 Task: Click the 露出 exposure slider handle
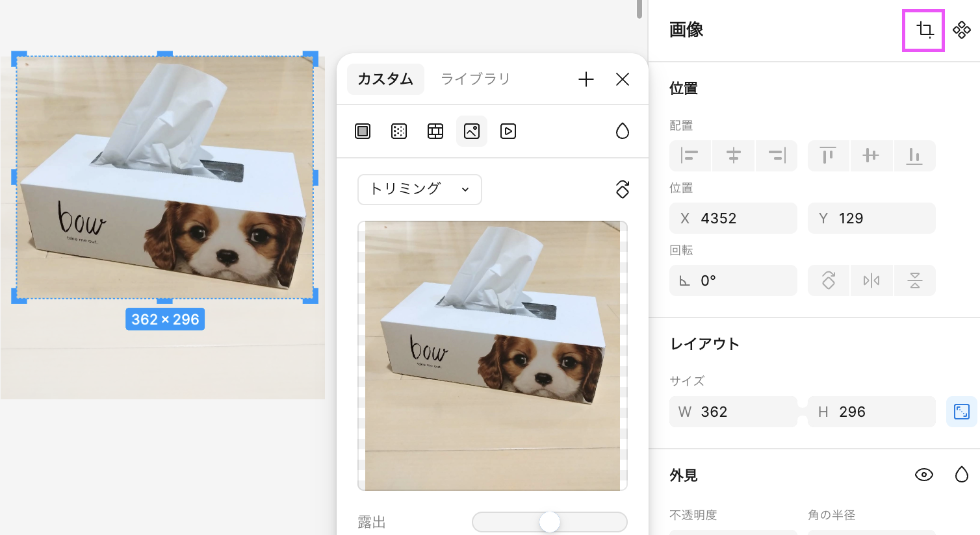tap(550, 522)
